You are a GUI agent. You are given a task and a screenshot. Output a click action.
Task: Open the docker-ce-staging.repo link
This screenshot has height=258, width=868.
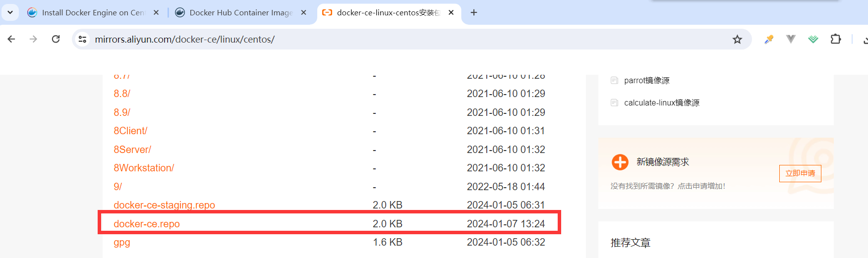[164, 205]
